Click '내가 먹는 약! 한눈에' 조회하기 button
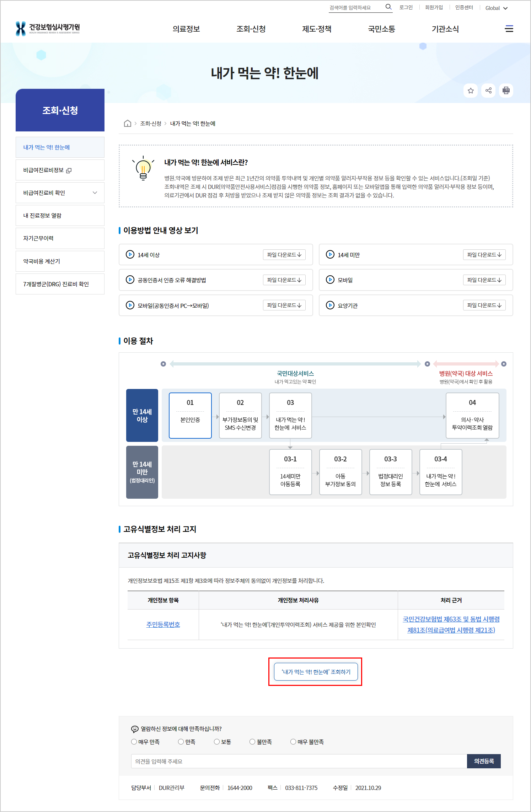Viewport: 531px width, 812px height. (316, 672)
